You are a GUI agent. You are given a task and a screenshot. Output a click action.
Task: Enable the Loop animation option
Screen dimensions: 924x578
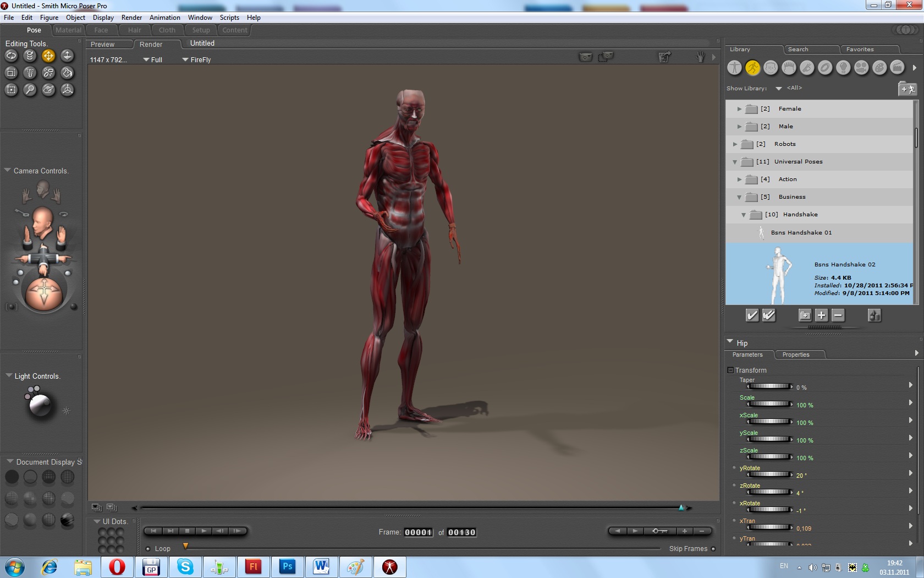(x=148, y=549)
